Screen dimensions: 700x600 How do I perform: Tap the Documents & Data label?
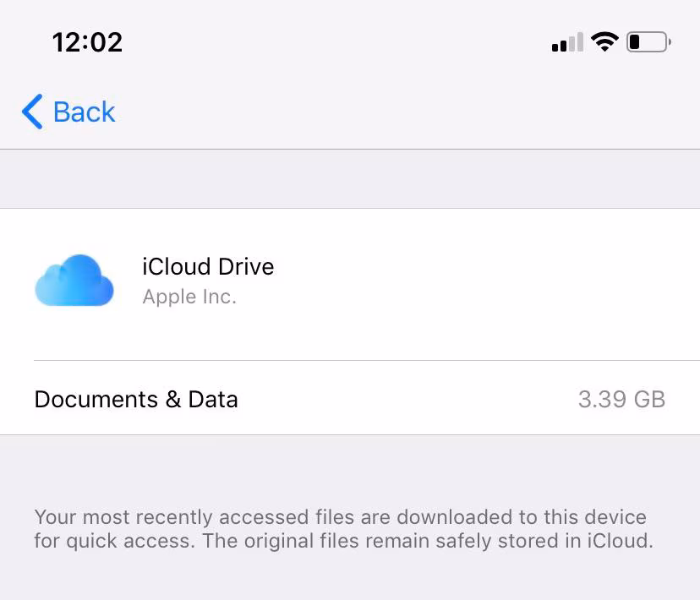click(136, 399)
